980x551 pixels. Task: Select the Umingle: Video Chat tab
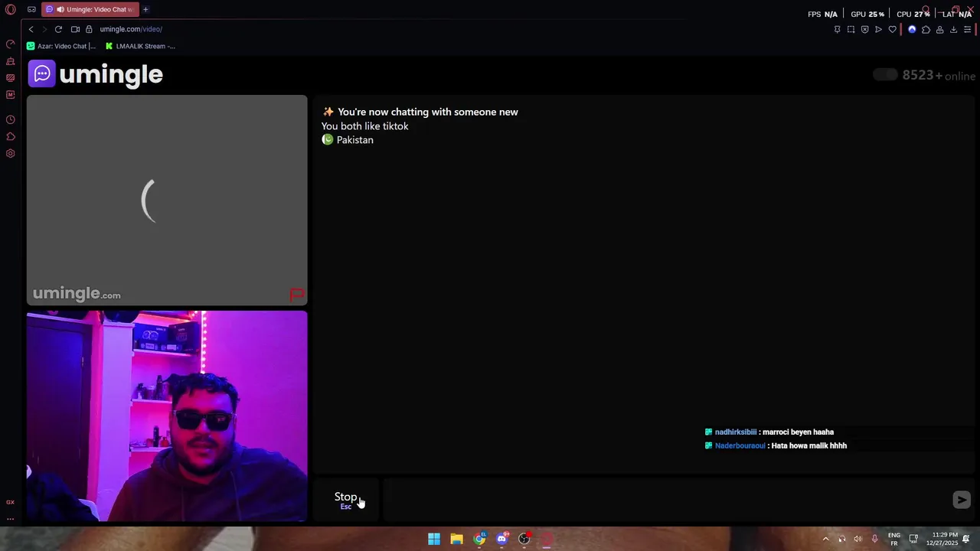[90, 10]
